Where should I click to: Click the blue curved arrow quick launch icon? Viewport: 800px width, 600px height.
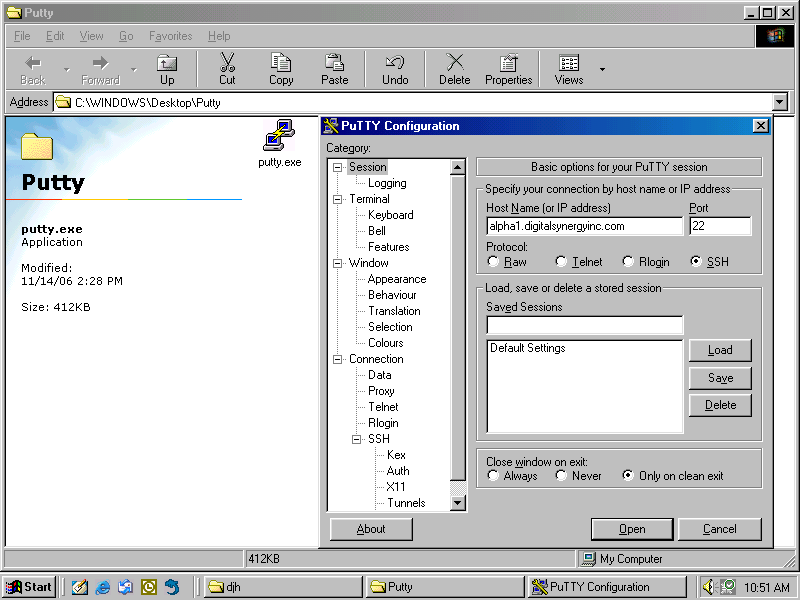172,587
